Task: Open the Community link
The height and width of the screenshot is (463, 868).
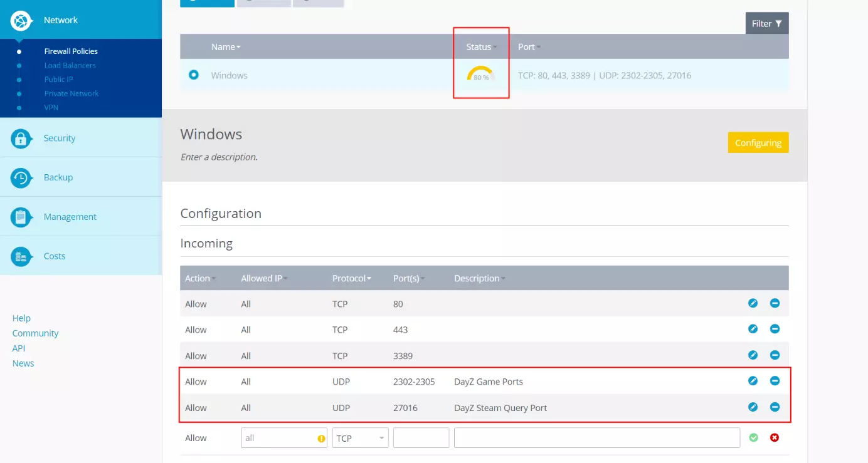Action: coord(35,333)
